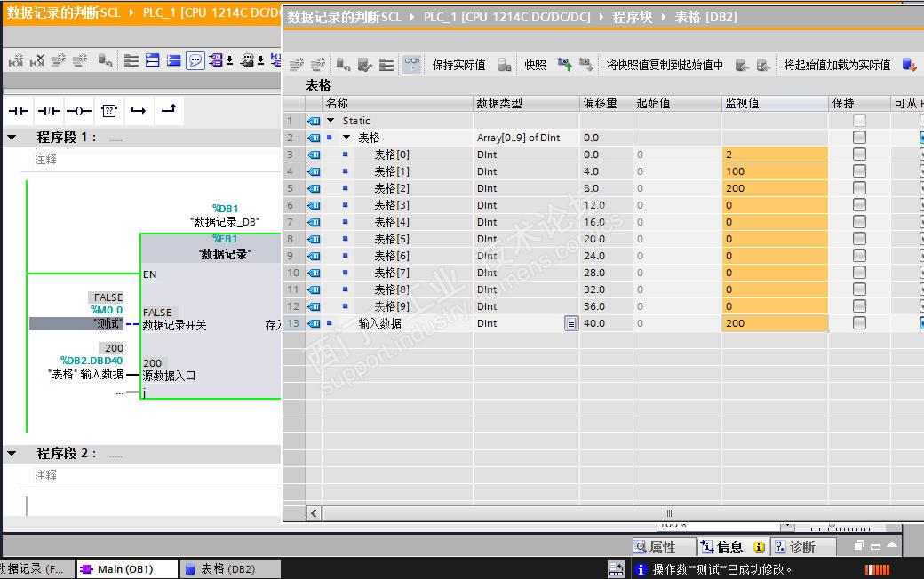This screenshot has height=579, width=924.
Task: Toggle the 保持 checkbox for Static row
Action: click(x=860, y=121)
